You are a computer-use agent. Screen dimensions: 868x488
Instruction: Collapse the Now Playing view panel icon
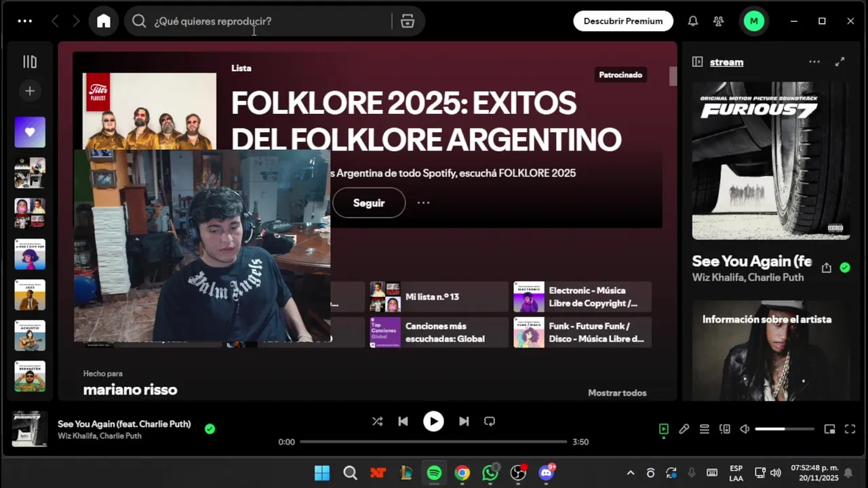(697, 62)
